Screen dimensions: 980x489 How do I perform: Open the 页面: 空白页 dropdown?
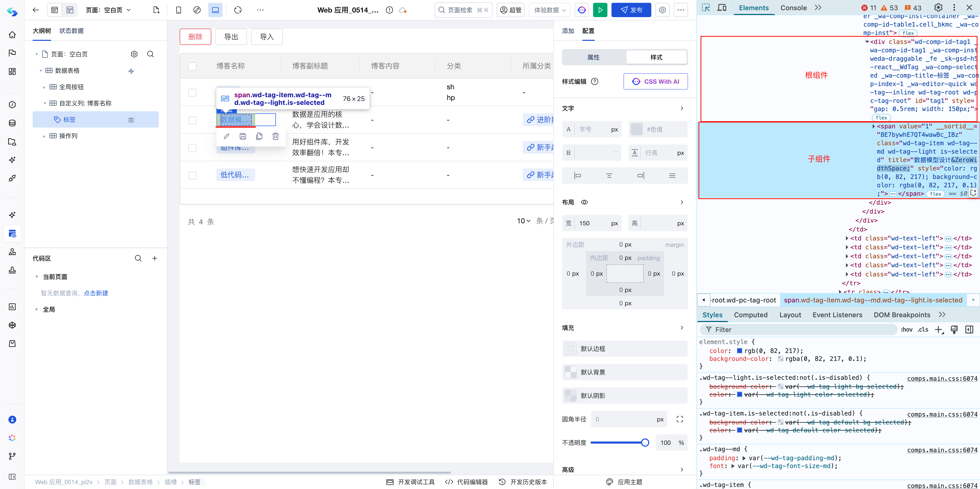(x=108, y=10)
